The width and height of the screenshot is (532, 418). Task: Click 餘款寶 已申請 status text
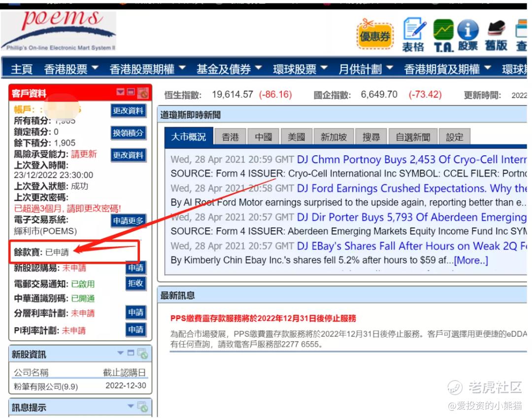pos(57,252)
